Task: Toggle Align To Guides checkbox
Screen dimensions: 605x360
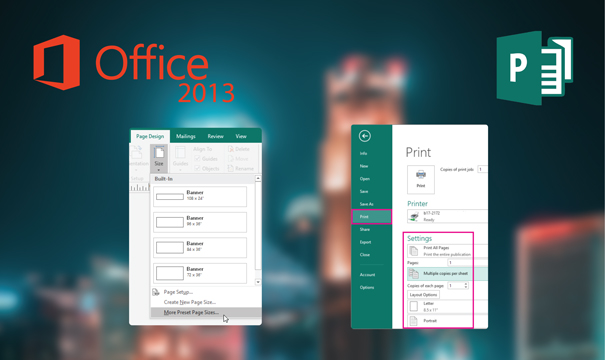Action: pos(197,159)
